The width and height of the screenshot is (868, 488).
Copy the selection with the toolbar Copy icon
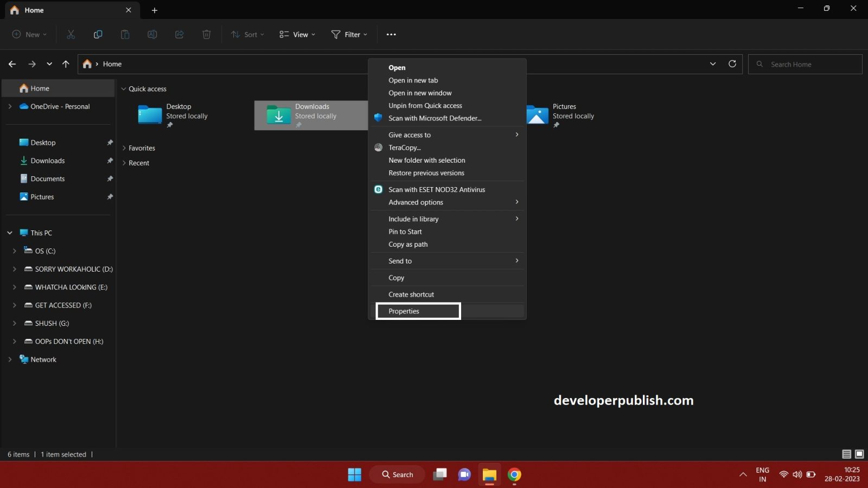click(98, 34)
